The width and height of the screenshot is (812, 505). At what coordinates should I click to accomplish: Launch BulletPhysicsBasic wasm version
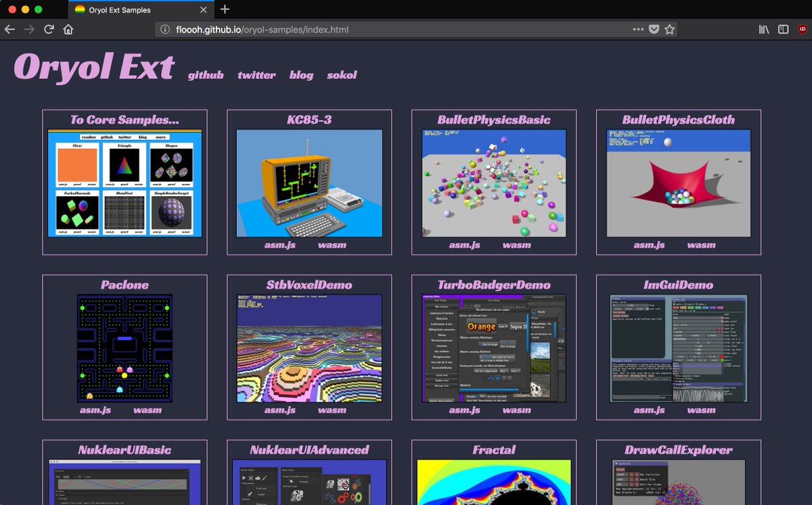(x=517, y=245)
